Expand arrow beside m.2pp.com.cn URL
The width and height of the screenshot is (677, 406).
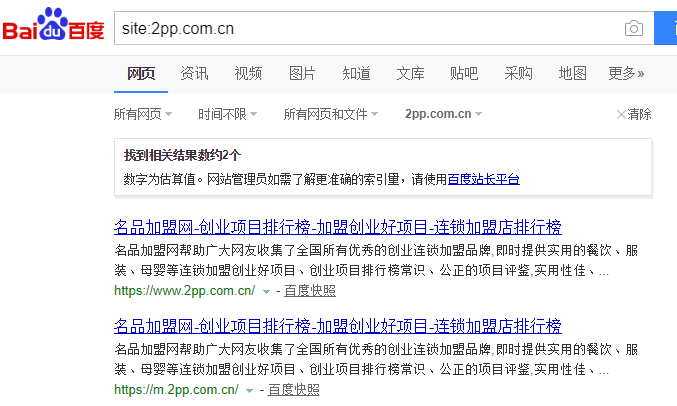pyautogui.click(x=249, y=391)
